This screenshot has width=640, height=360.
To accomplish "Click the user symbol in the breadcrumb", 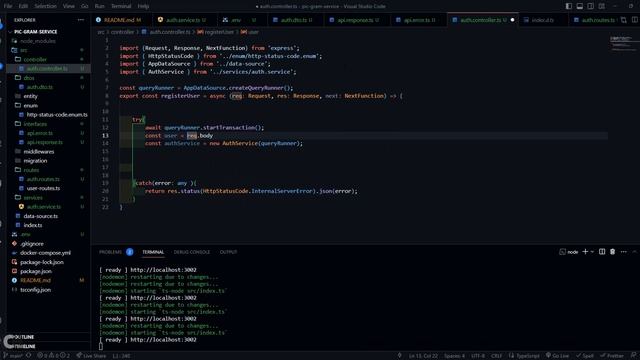I will [x=250, y=32].
